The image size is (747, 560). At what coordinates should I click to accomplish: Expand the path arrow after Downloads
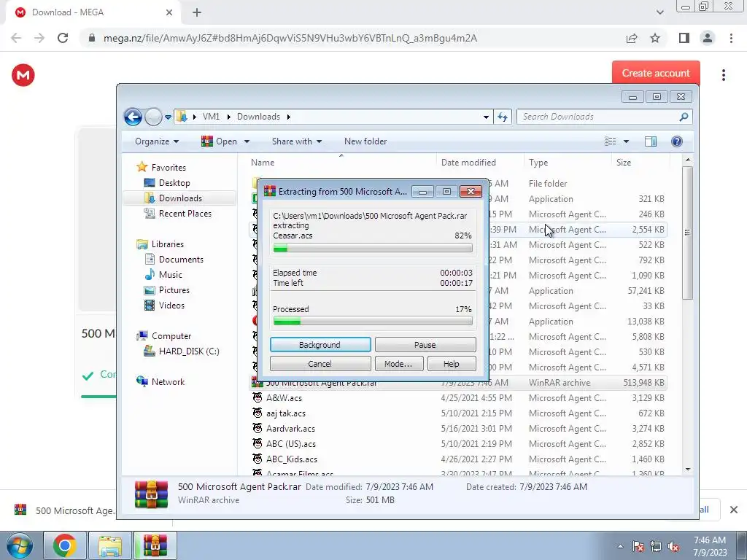[288, 117]
